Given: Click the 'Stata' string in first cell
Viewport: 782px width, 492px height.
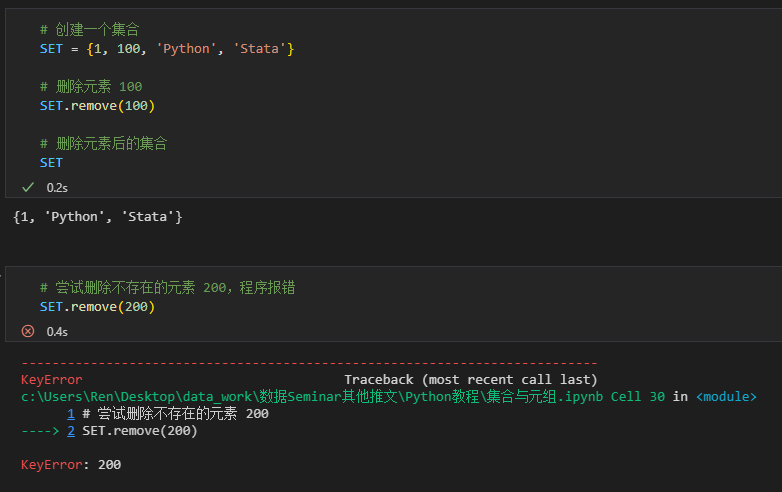Looking at the screenshot, I should (x=259, y=49).
